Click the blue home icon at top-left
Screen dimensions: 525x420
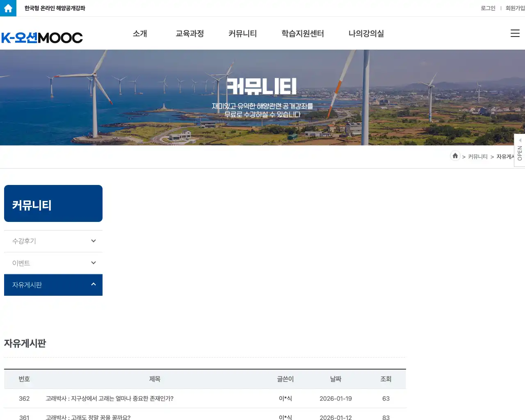pos(8,8)
